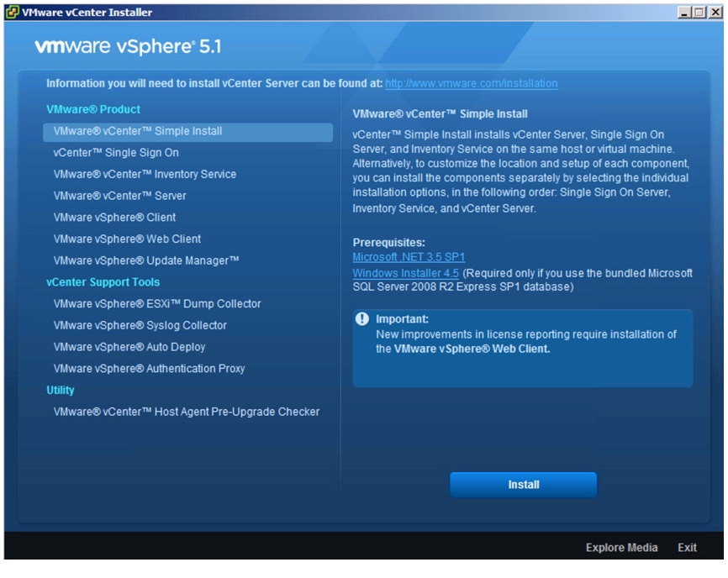Close the vCenter Installer window
728x578 pixels.
(x=715, y=13)
